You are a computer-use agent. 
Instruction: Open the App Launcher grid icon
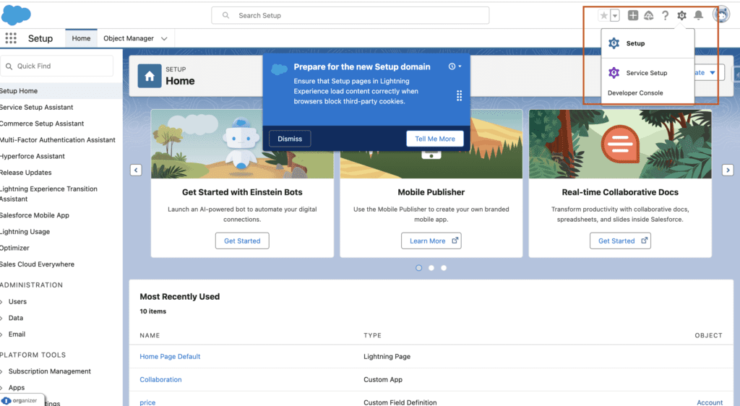click(x=11, y=38)
